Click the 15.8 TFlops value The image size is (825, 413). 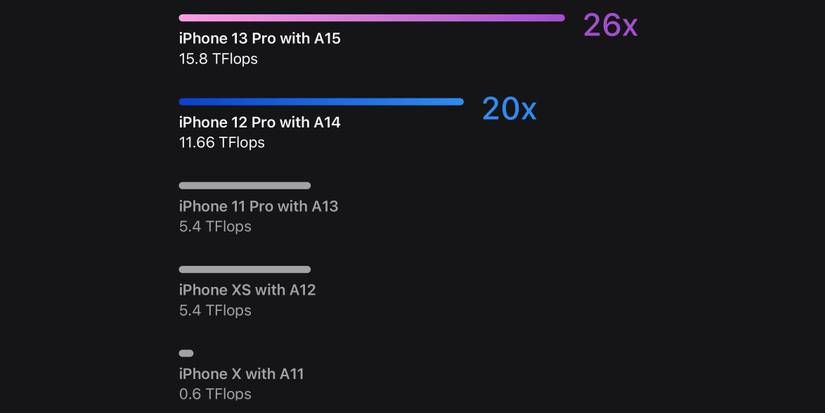tap(218, 59)
